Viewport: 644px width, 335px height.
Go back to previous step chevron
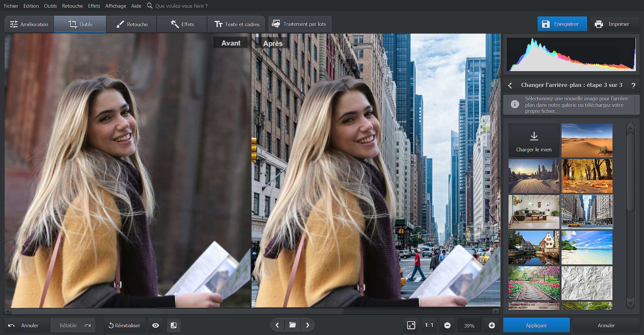(x=510, y=85)
